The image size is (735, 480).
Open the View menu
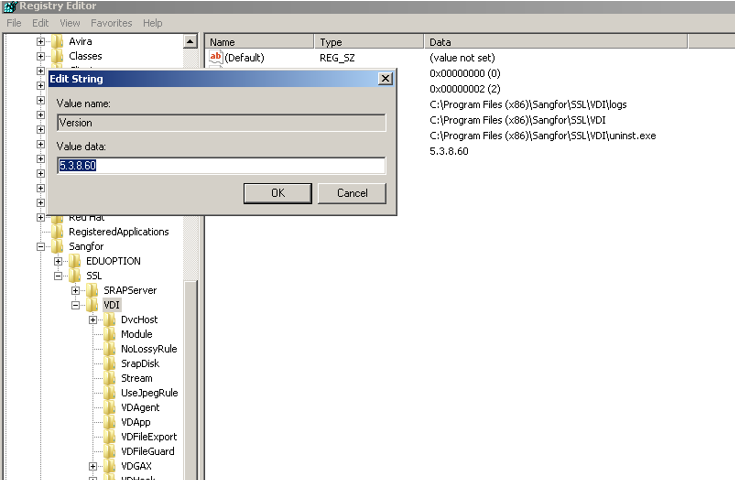[x=70, y=23]
